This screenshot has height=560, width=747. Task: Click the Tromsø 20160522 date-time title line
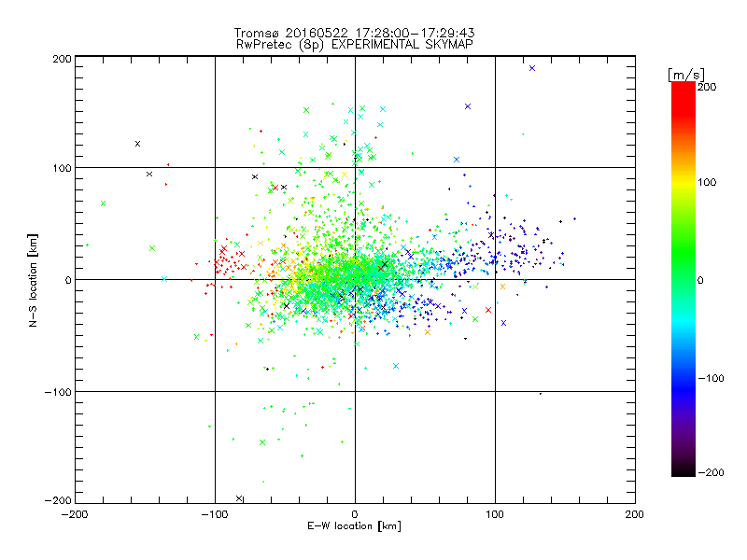(354, 33)
